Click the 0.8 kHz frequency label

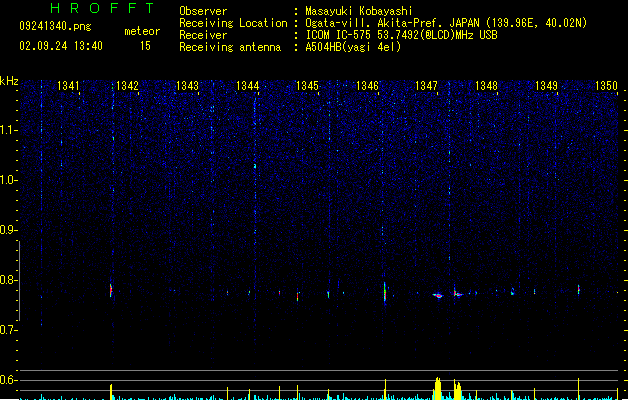click(8, 280)
